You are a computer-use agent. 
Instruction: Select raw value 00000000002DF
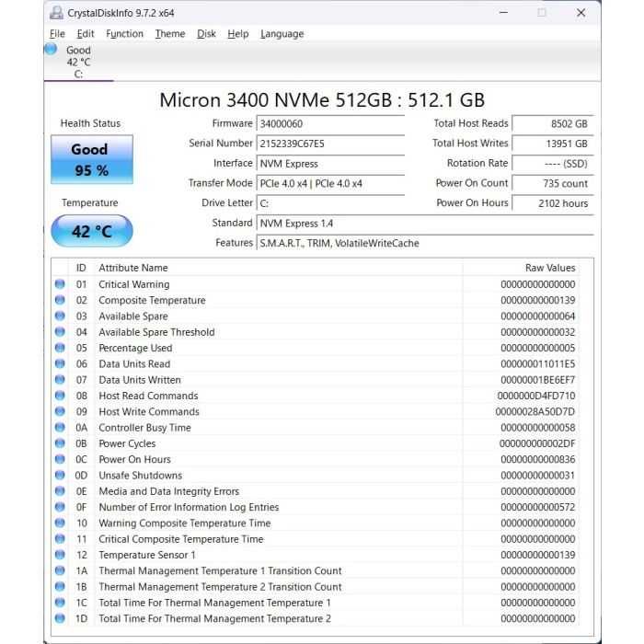[537, 443]
